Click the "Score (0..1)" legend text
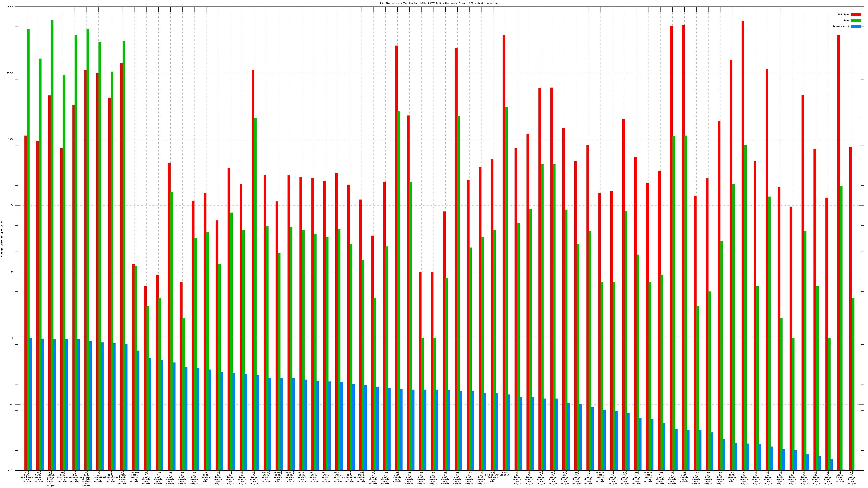The width and height of the screenshot is (868, 488). [841, 26]
